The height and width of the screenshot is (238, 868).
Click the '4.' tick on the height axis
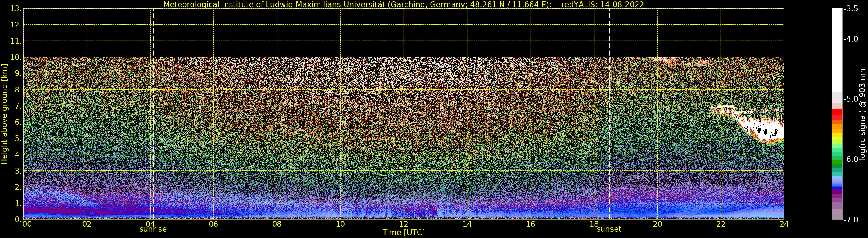pyautogui.click(x=18, y=155)
